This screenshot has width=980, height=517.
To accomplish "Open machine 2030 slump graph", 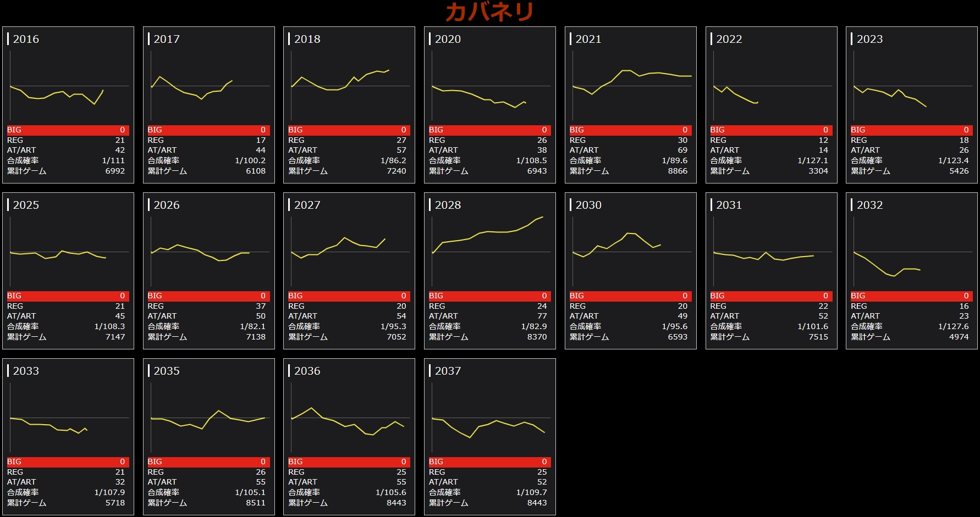I will (632, 252).
